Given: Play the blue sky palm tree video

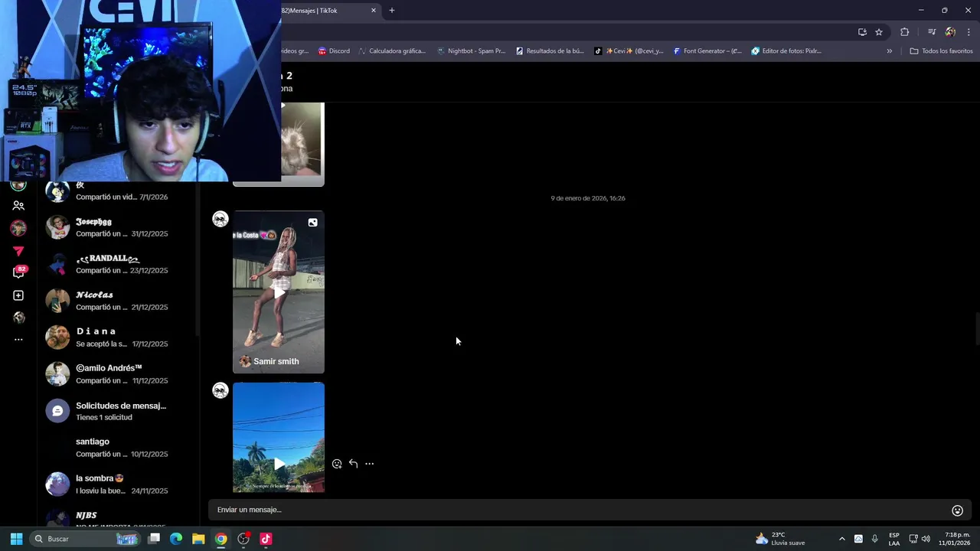Looking at the screenshot, I should (279, 438).
